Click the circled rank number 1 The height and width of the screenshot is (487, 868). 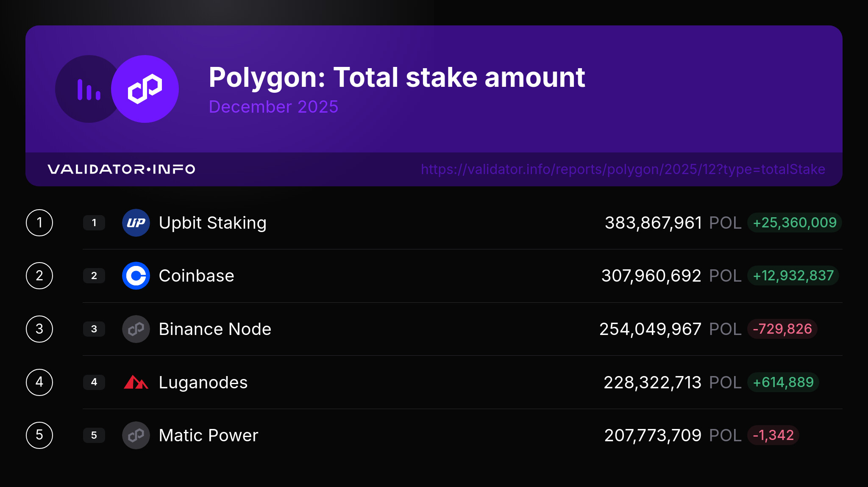click(39, 223)
